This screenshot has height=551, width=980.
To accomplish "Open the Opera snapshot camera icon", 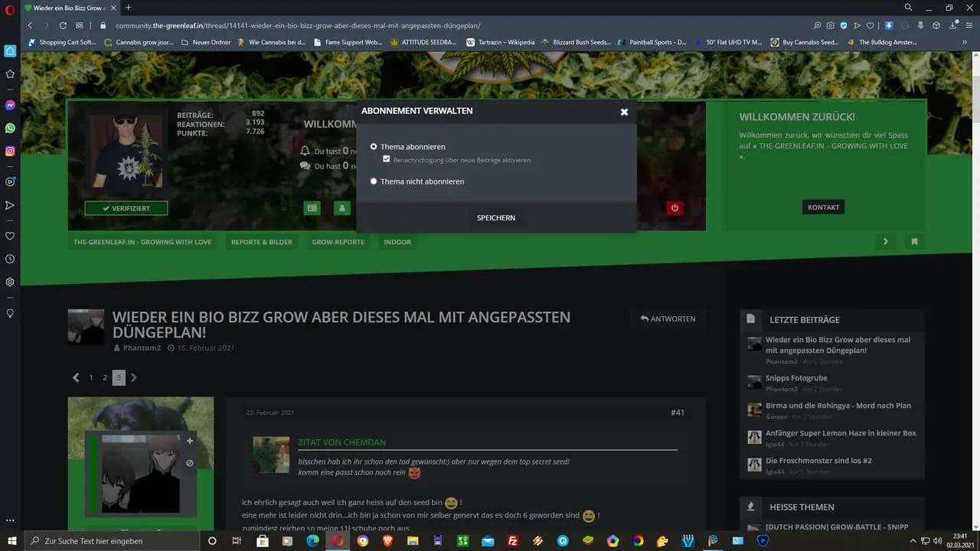I will click(830, 25).
